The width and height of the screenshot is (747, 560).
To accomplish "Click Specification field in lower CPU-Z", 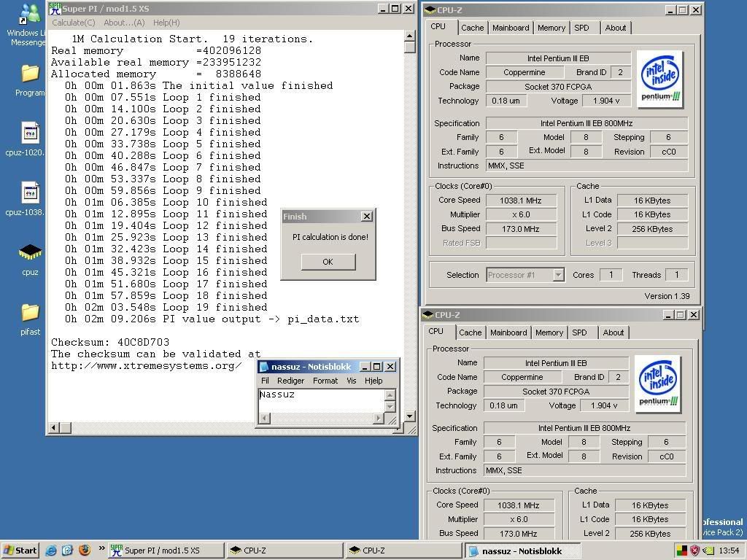I will coord(584,428).
